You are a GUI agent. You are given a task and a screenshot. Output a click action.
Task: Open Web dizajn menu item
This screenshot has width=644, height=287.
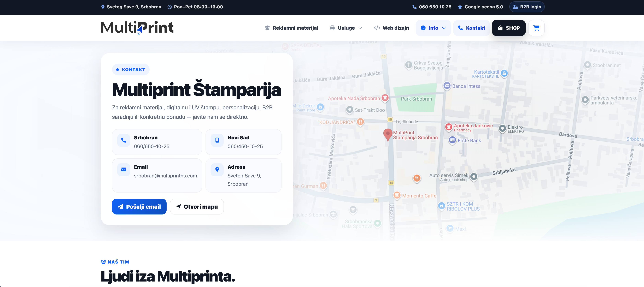point(391,28)
